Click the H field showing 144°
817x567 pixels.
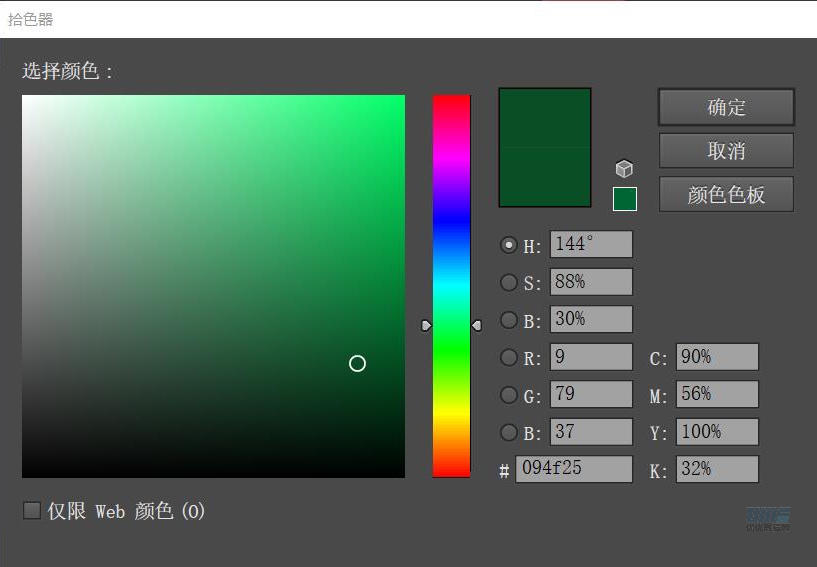(590, 245)
